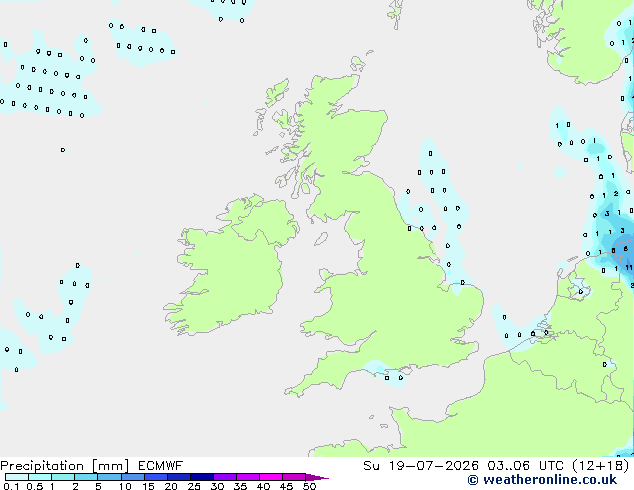This screenshot has width=634, height=490.
Task: Click the "30" legend scale label
Action: 217,486
